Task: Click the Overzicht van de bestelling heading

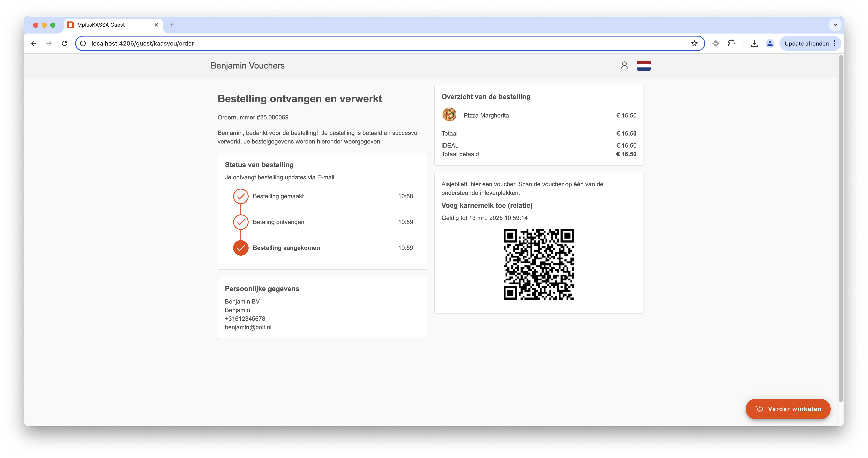Action: click(486, 97)
